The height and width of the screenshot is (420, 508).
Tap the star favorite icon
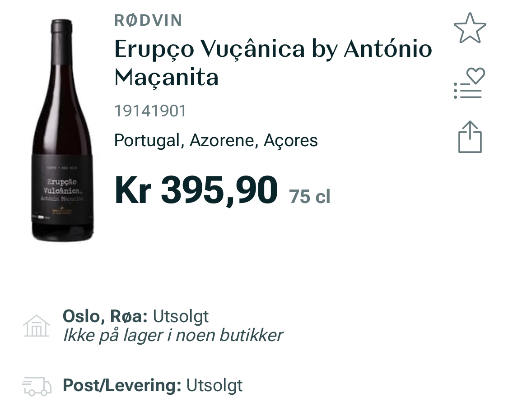click(x=470, y=28)
